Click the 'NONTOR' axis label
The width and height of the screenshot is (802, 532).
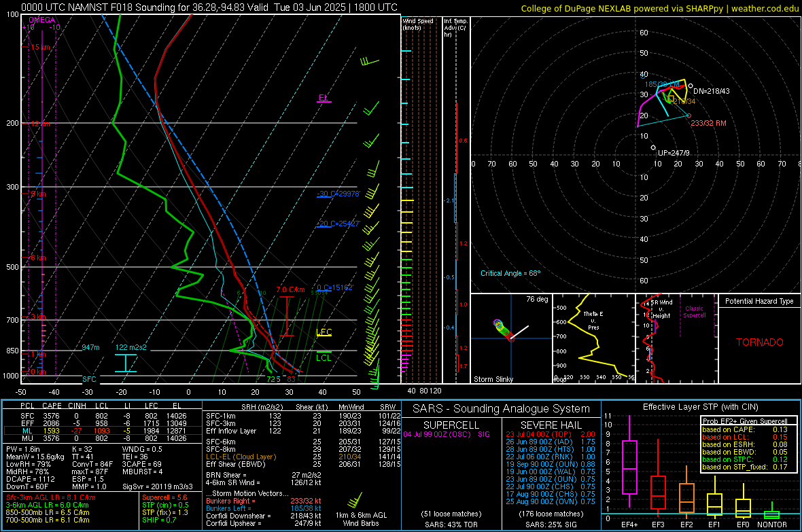(x=772, y=525)
